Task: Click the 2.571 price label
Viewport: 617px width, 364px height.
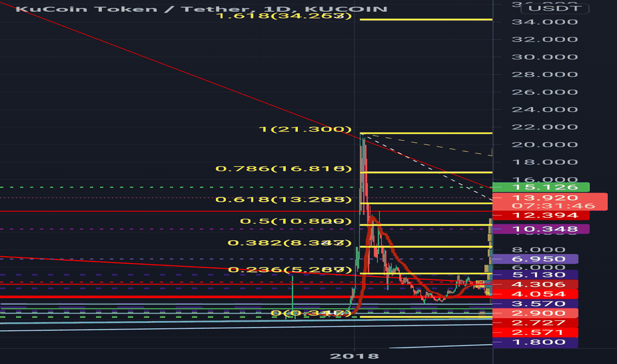Action: (536, 332)
